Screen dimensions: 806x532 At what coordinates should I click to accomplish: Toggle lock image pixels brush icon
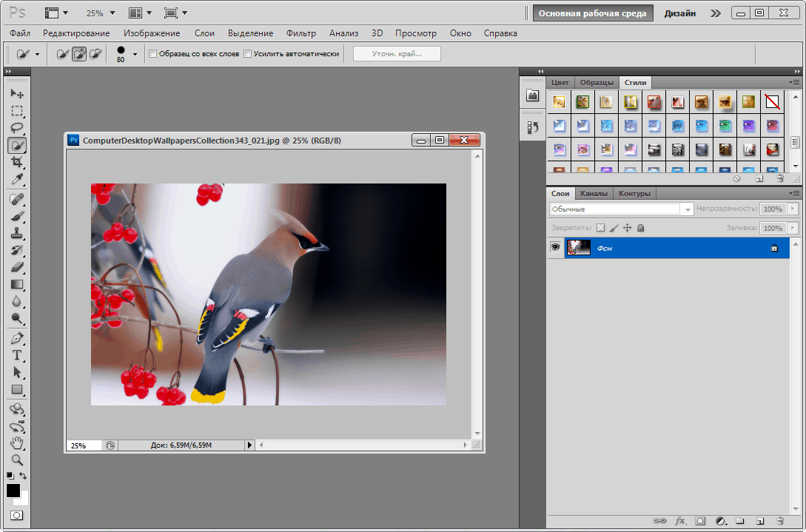tap(614, 228)
